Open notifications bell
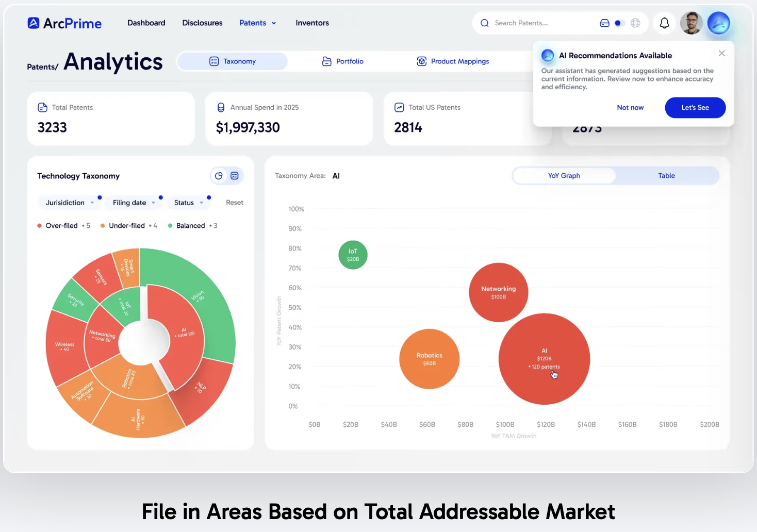 pyautogui.click(x=665, y=23)
